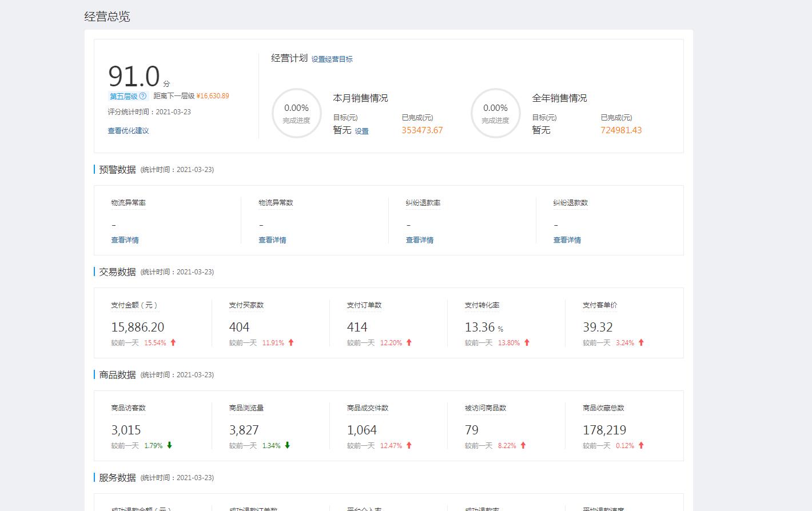Click the green down-arrow beside 商品访客数 1.79%
Screen dimensions: 812x511
point(169,445)
